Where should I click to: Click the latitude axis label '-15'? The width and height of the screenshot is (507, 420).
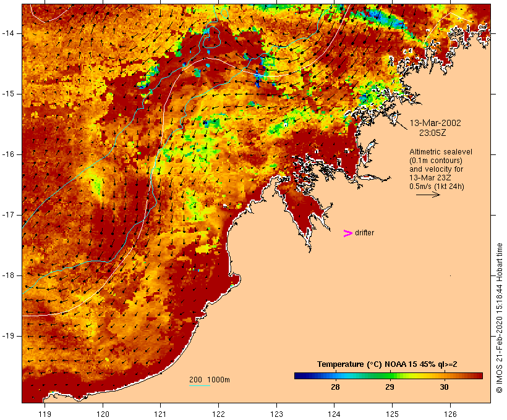pyautogui.click(x=7, y=94)
